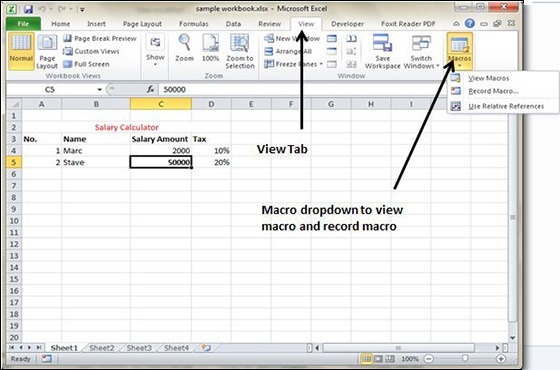Switch to Home tab
The width and height of the screenshot is (560, 370).
tap(60, 24)
